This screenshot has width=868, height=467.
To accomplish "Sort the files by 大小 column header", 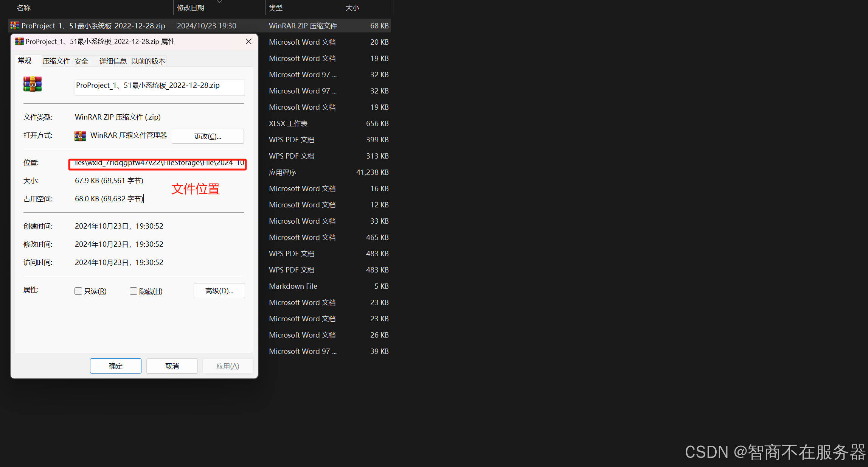I will (352, 8).
